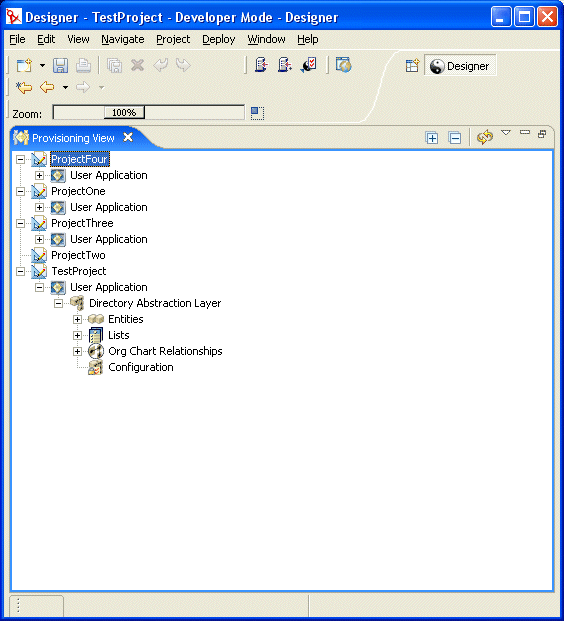
Task: Open dropdown arrow beside New icon
Action: pyautogui.click(x=42, y=65)
